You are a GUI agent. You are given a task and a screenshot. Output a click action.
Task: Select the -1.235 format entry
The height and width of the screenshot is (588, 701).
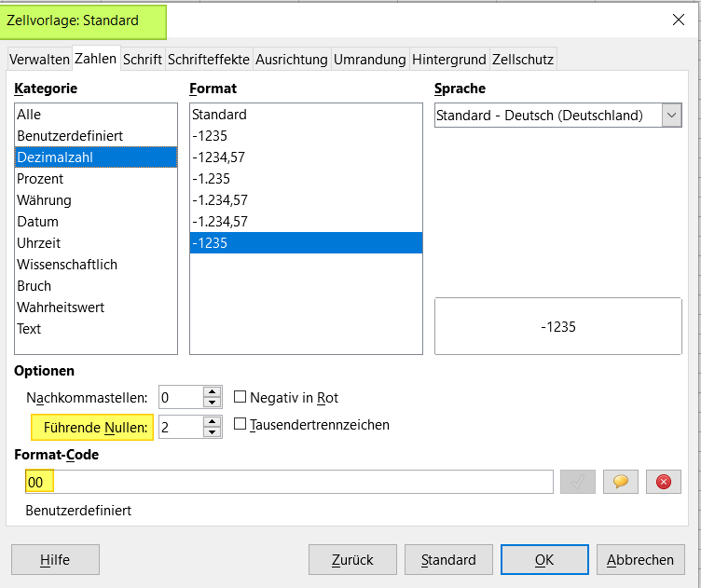tap(306, 179)
